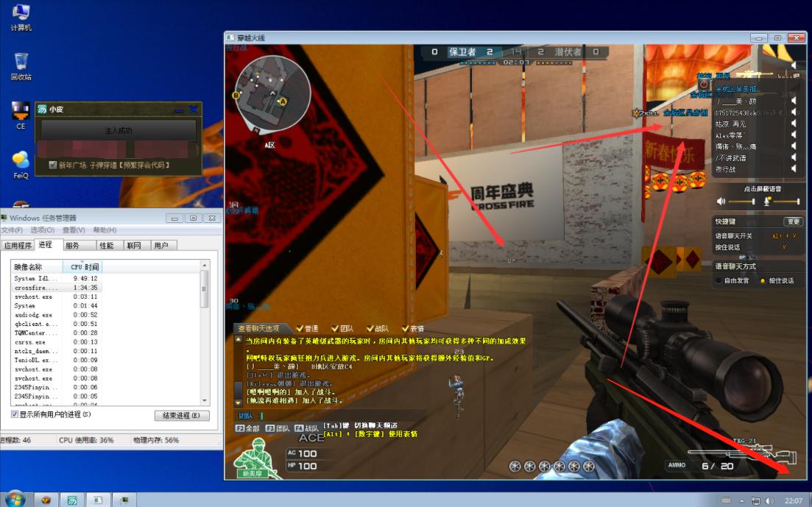Open the 选项(O) menu in Task Manager
Image resolution: width=812 pixels, height=507 pixels.
[x=43, y=230]
